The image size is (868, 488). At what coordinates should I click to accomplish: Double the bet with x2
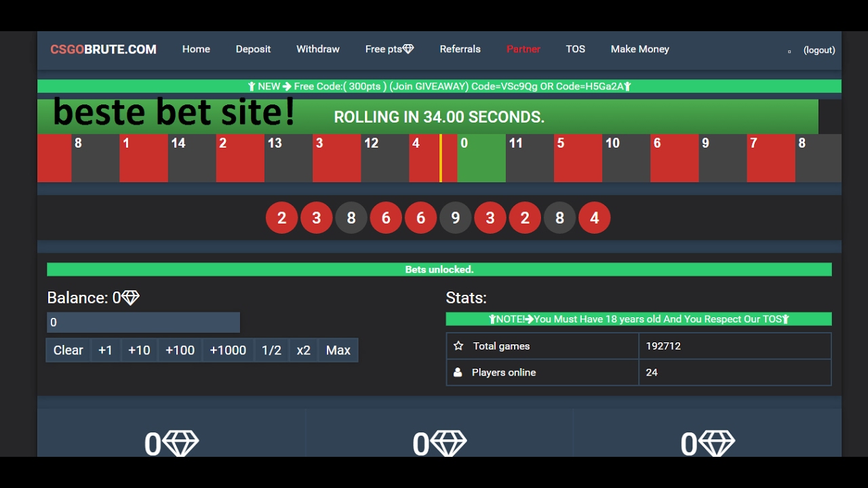click(304, 350)
